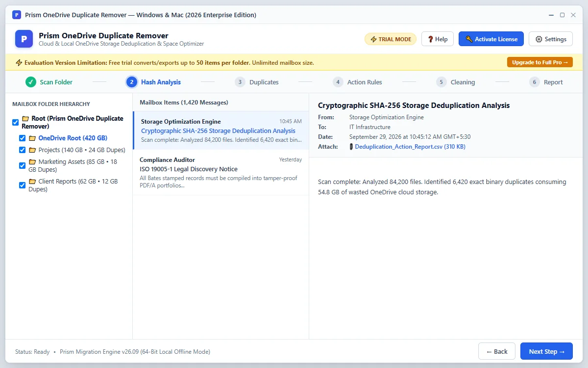Open the Action Rules step
Viewport: 588px width, 368px height.
point(357,82)
